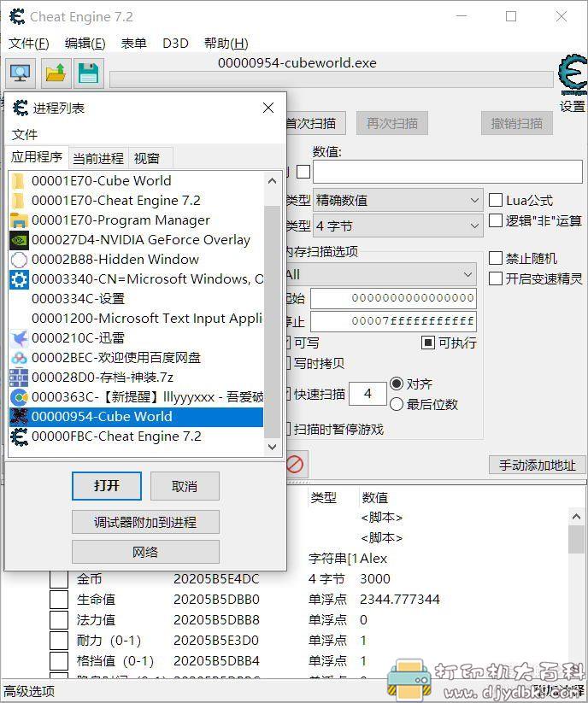This screenshot has height=703, width=588.
Task: Open the 编辑(E) menu
Action: [x=85, y=44]
